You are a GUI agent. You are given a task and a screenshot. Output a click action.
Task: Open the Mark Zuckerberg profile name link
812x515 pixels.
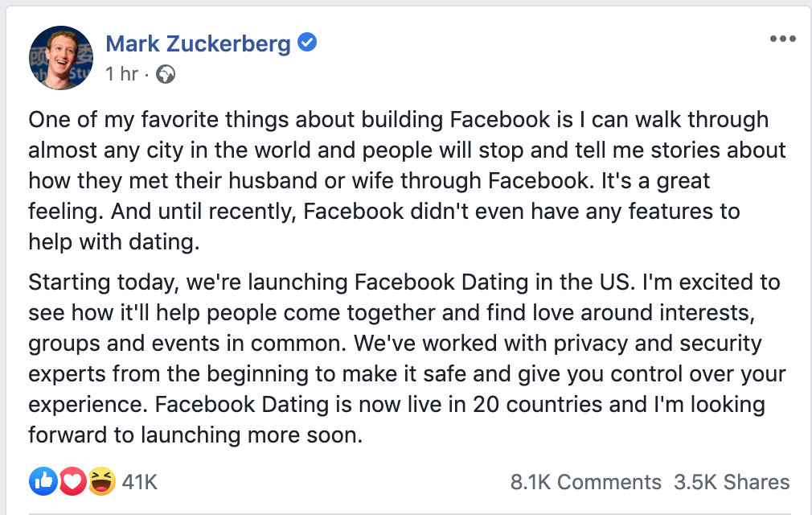tap(198, 43)
